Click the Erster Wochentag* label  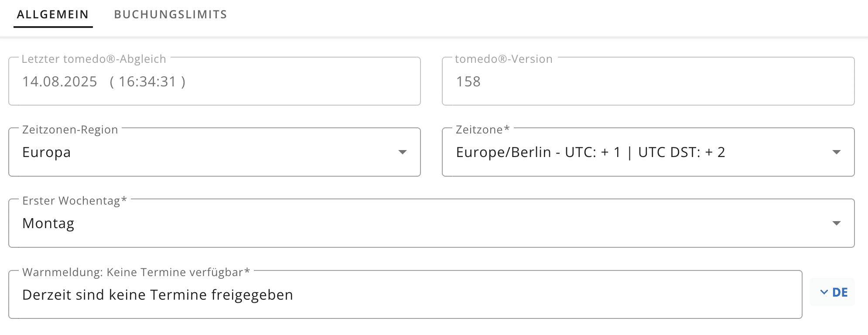coord(74,201)
